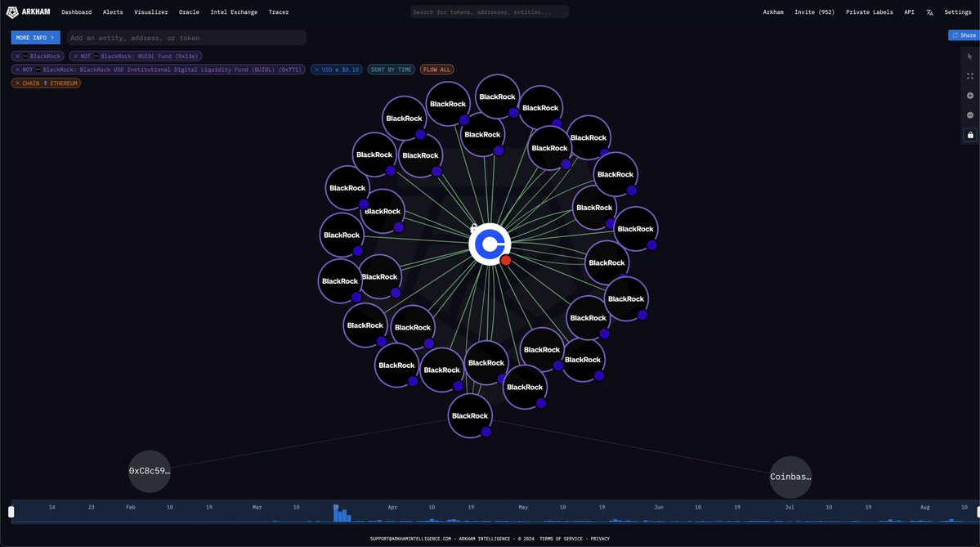Click the 'Add an entity, address, or token' field
The width and height of the screenshot is (980, 547).
click(x=186, y=38)
